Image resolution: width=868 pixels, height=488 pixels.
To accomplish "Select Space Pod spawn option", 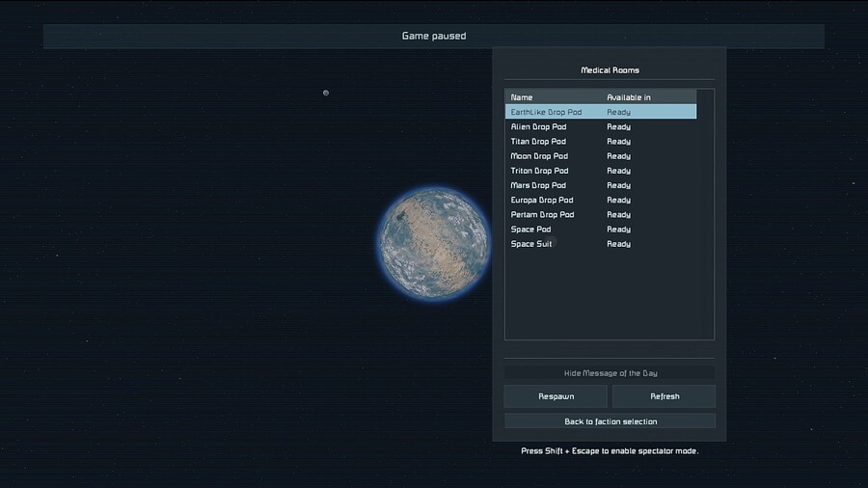I will click(530, 230).
